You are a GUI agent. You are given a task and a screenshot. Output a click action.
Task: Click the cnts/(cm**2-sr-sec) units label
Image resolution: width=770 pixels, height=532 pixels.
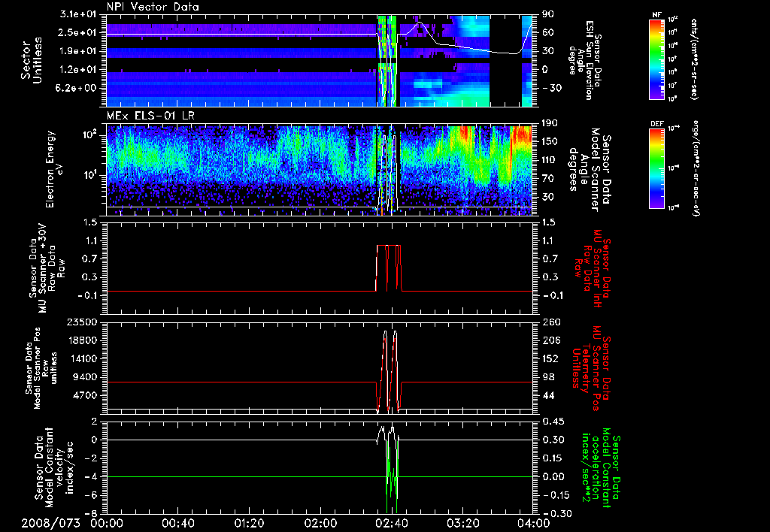pos(694,59)
